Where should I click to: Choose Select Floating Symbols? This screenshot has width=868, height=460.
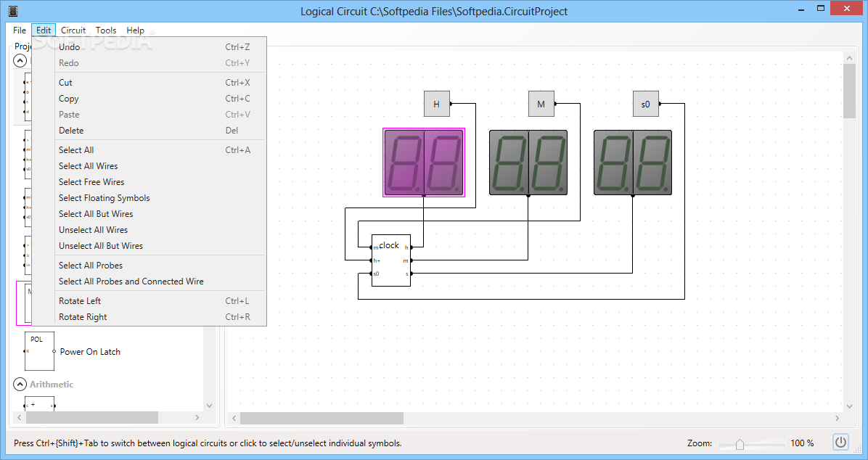click(150, 198)
